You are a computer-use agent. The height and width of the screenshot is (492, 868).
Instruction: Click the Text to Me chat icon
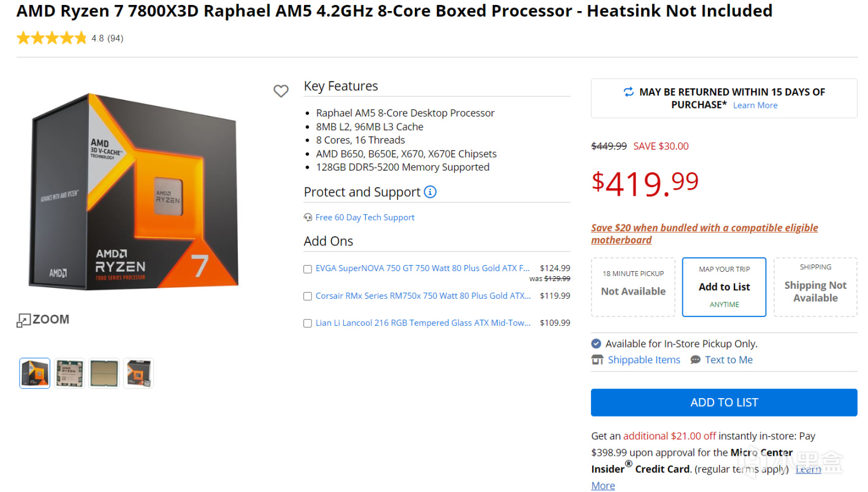coord(695,360)
